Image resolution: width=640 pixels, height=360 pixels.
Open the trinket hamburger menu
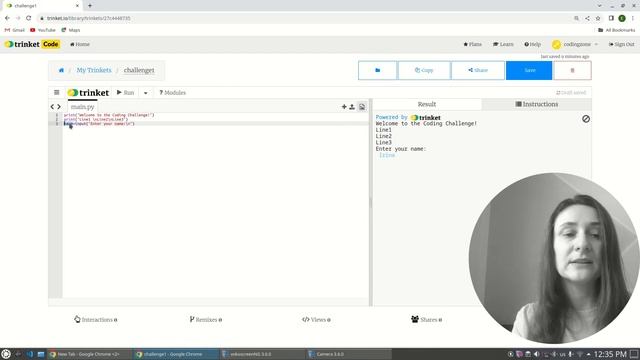click(57, 93)
